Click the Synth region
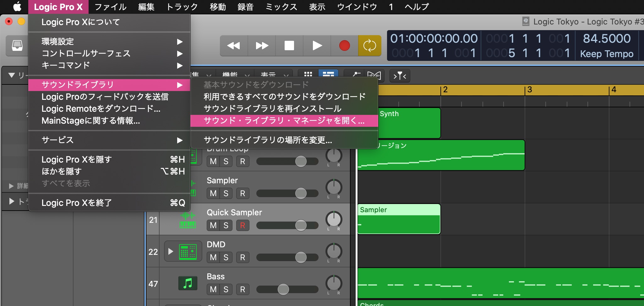This screenshot has height=306, width=644. (409, 123)
